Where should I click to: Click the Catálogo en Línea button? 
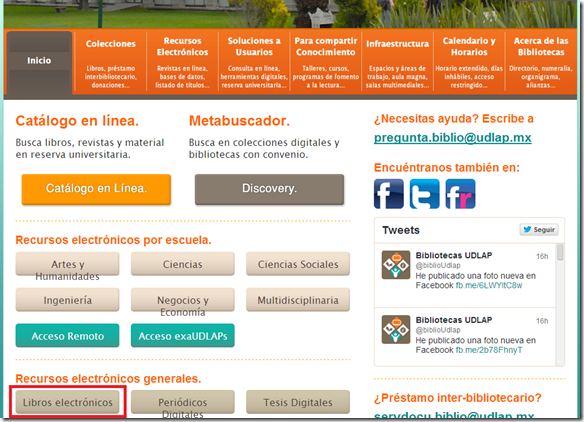(96, 189)
